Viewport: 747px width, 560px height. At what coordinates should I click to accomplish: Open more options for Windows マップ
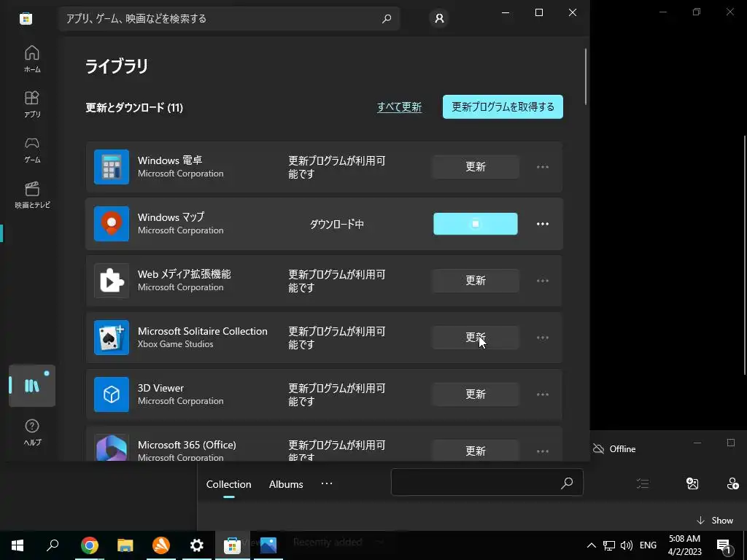pyautogui.click(x=543, y=224)
